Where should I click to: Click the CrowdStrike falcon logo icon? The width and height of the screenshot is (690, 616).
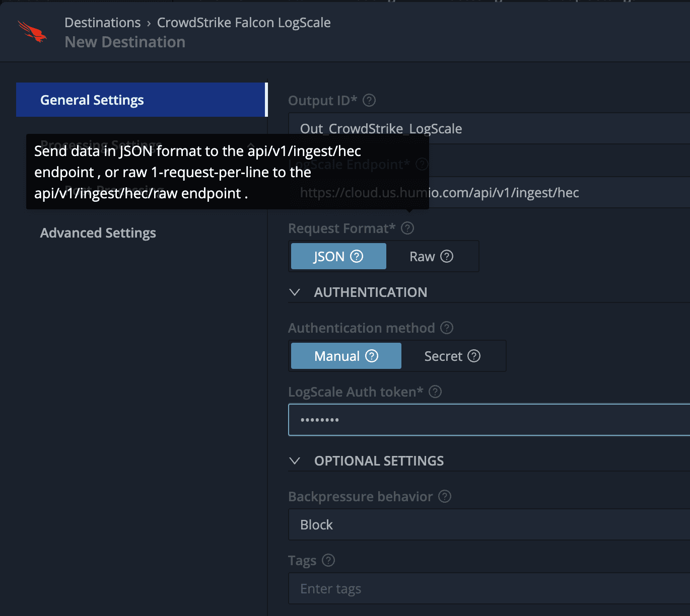(32, 32)
